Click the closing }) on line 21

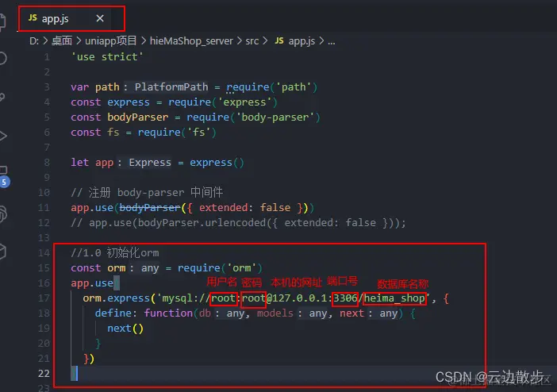click(x=89, y=358)
